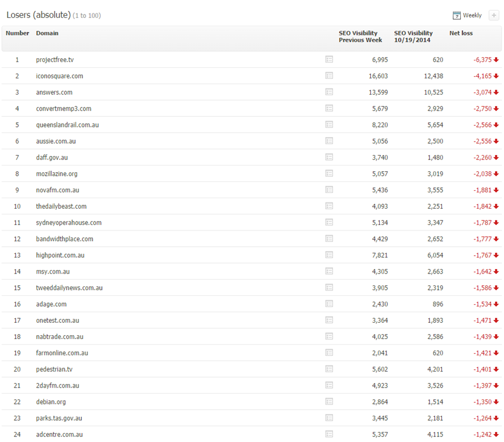
Task: Click the details icon next to sydneyoperahouse.com
Action: coord(329,222)
